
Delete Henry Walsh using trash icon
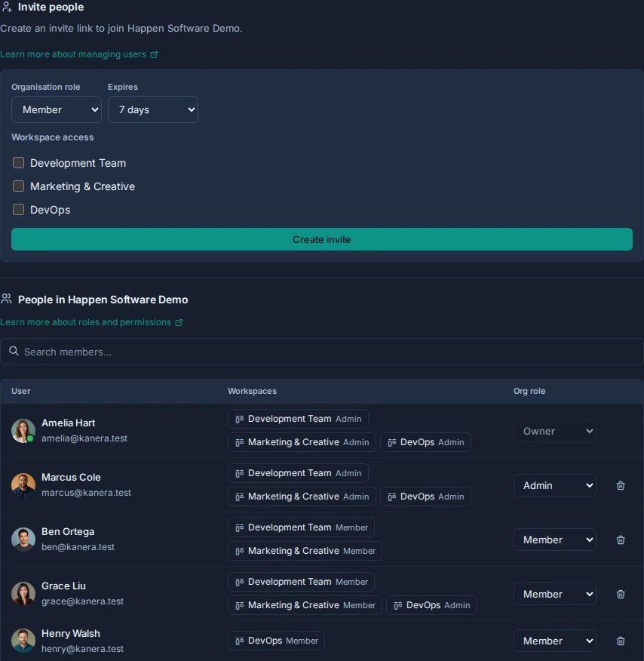(621, 641)
